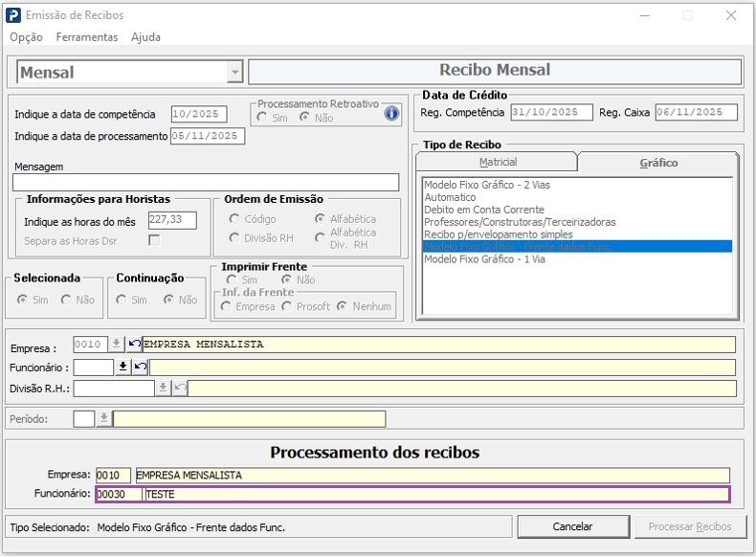Switch to the Matricial tab
Image resolution: width=756 pixels, height=557 pixels.
498,163
